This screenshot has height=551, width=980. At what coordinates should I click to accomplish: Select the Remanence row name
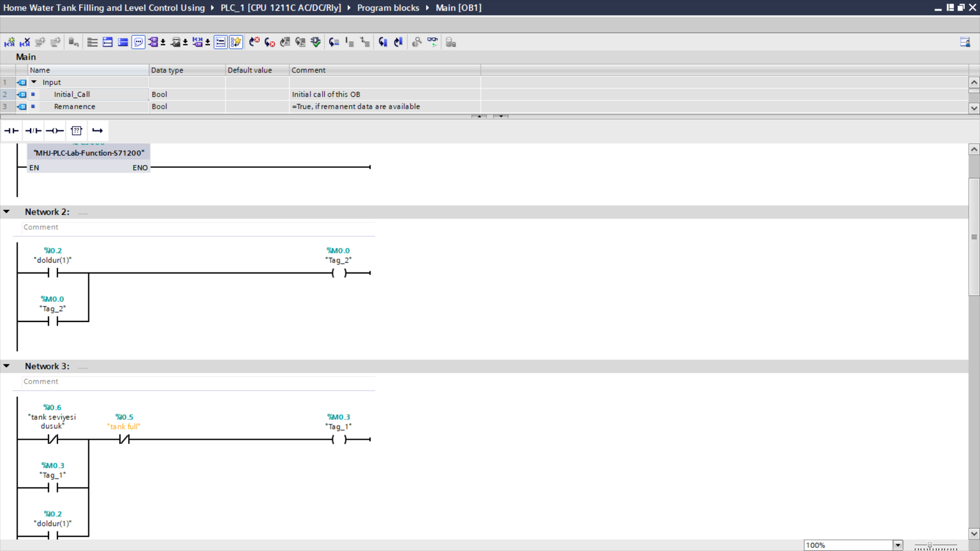click(75, 107)
